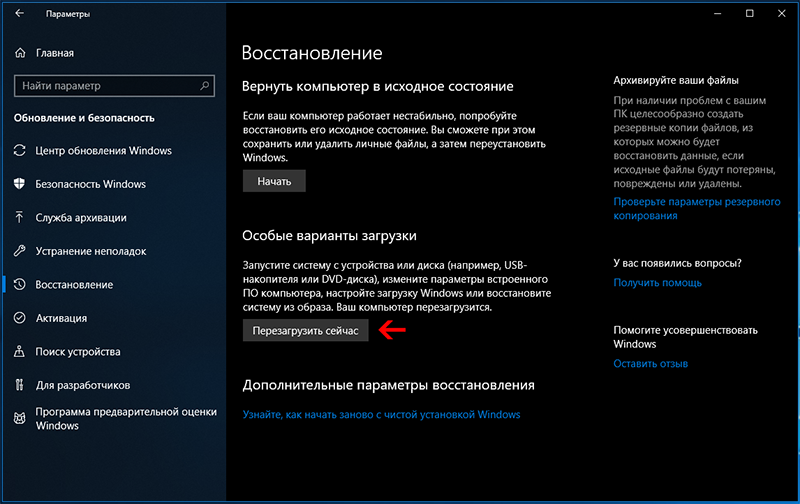Click the developers tools icon
This screenshot has width=800, height=504.
pos(19,385)
